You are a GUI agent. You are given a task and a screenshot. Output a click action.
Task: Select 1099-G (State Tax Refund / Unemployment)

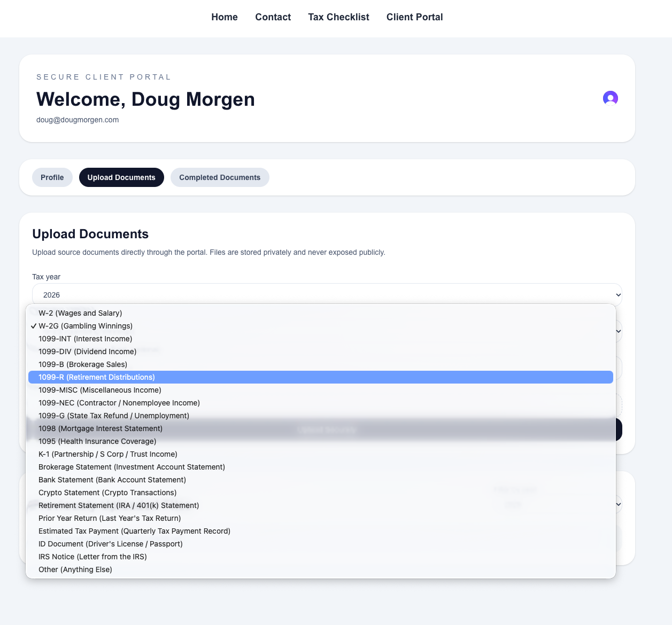(321, 416)
